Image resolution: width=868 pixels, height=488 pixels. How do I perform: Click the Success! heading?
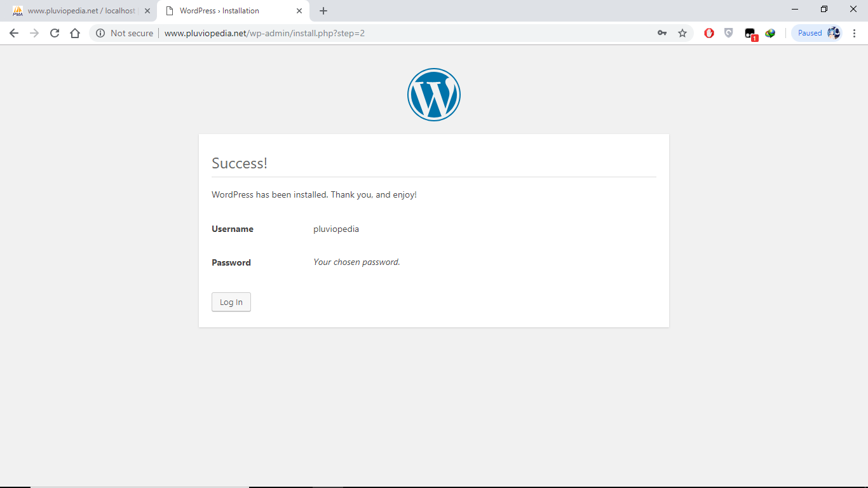240,163
